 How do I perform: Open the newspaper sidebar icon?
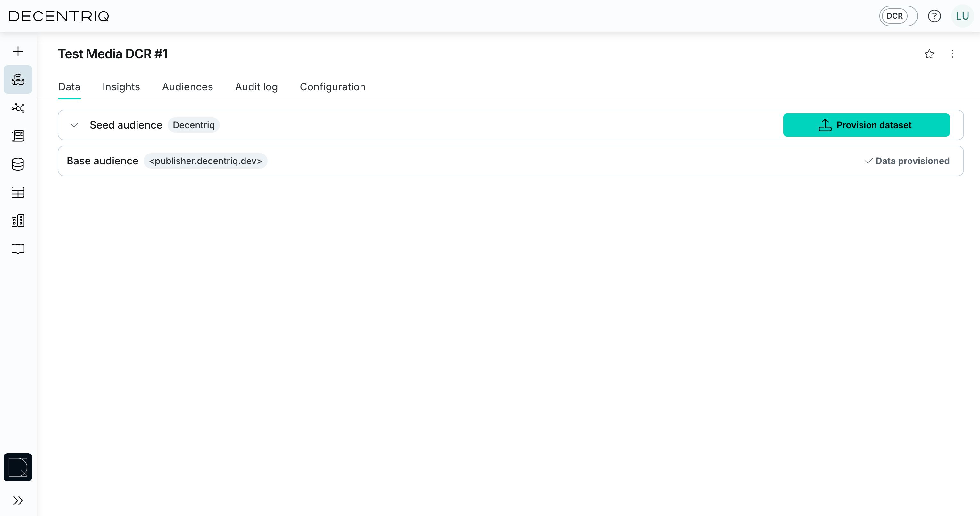click(x=18, y=136)
